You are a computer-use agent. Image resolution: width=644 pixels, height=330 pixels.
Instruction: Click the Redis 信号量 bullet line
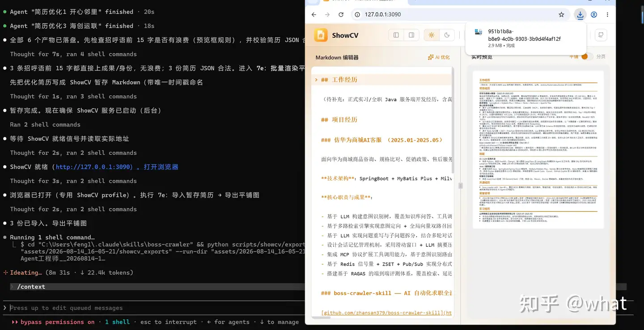(x=386, y=264)
